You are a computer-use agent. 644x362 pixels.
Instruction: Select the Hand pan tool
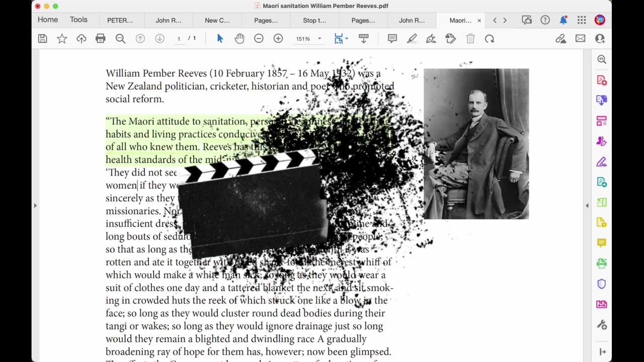[x=239, y=39]
